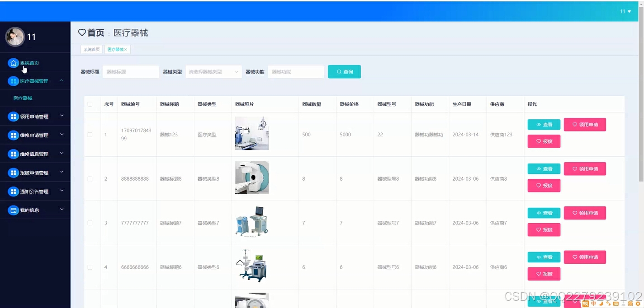
Task: Select the 领用申请管理 grid icon
Action: [14, 116]
